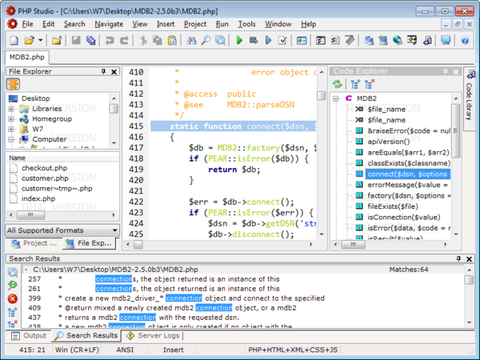
Task: Click the binoculars Find icon
Action: (x=192, y=41)
